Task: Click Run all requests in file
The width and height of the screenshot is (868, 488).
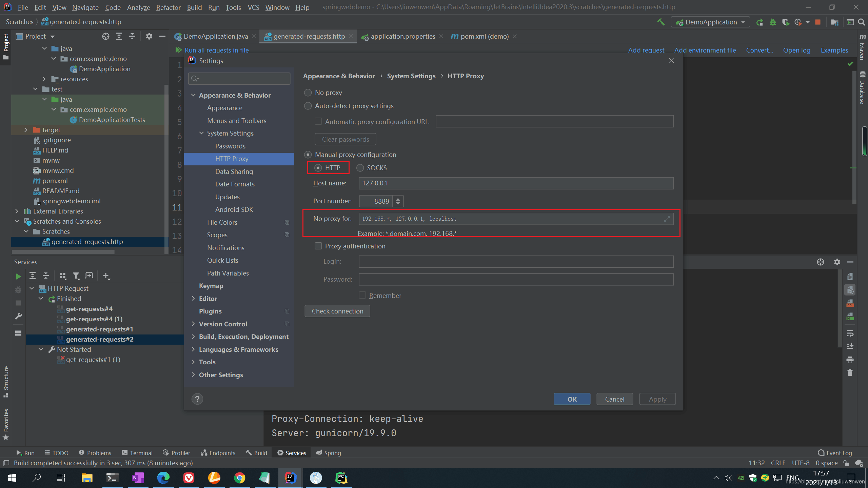Action: pyautogui.click(x=217, y=50)
